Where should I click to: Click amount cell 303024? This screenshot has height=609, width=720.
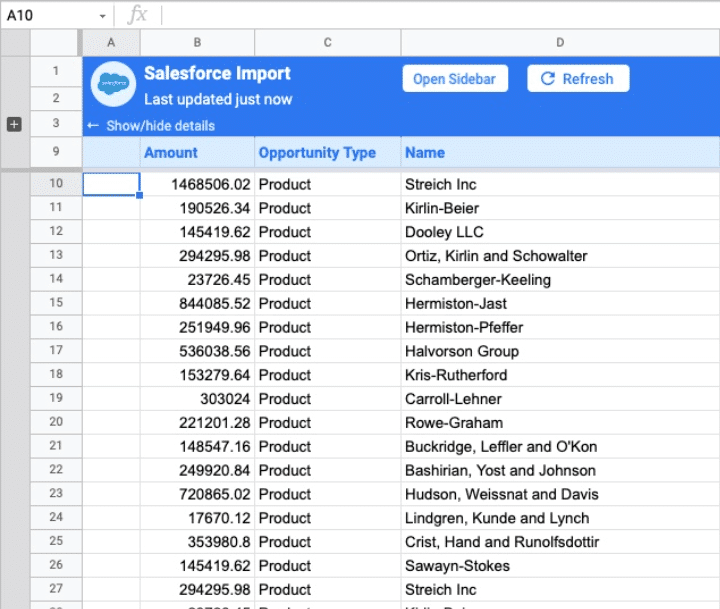[x=197, y=399]
